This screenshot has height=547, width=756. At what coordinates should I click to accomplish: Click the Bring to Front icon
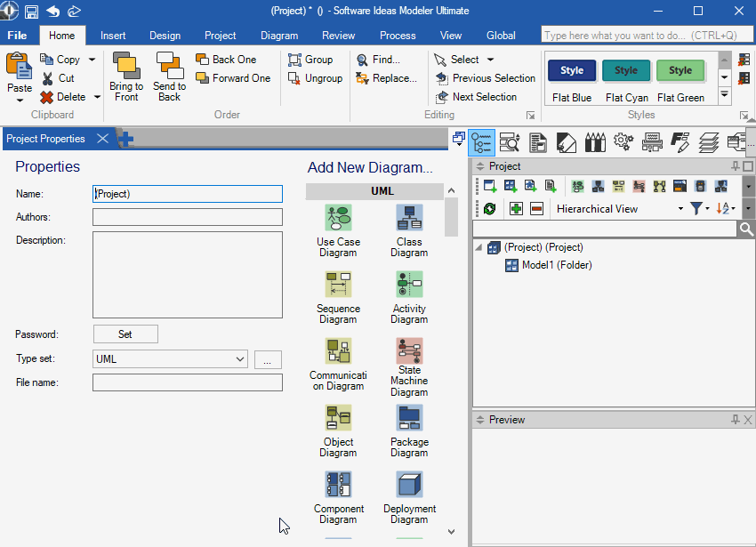click(126, 67)
